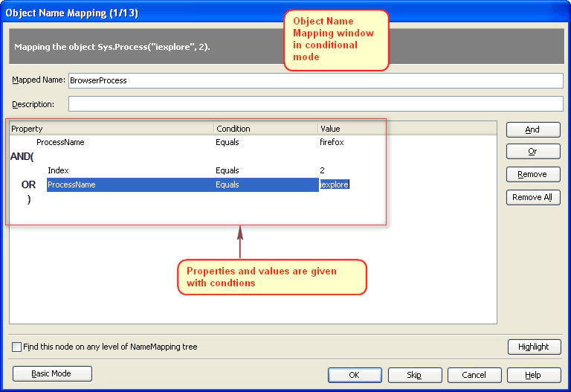This screenshot has width=571, height=392.
Task: Click the Skip button
Action: pyautogui.click(x=415, y=375)
